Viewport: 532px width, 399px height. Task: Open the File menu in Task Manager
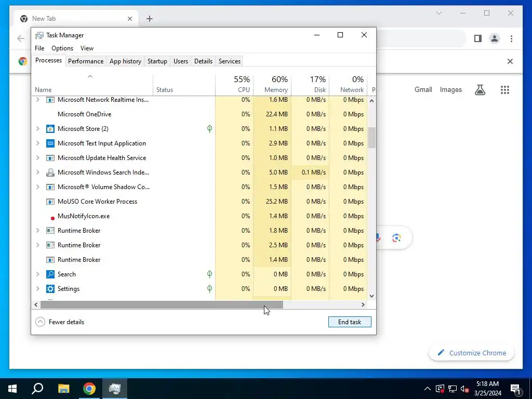[39, 48]
